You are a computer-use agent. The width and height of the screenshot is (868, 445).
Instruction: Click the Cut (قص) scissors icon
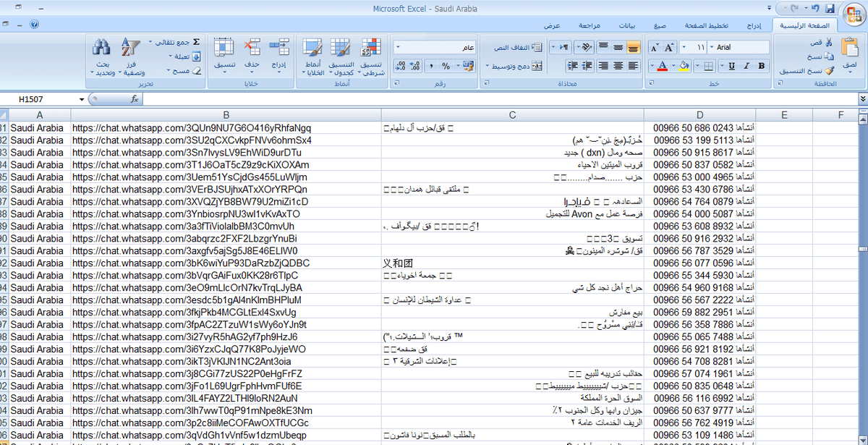828,43
